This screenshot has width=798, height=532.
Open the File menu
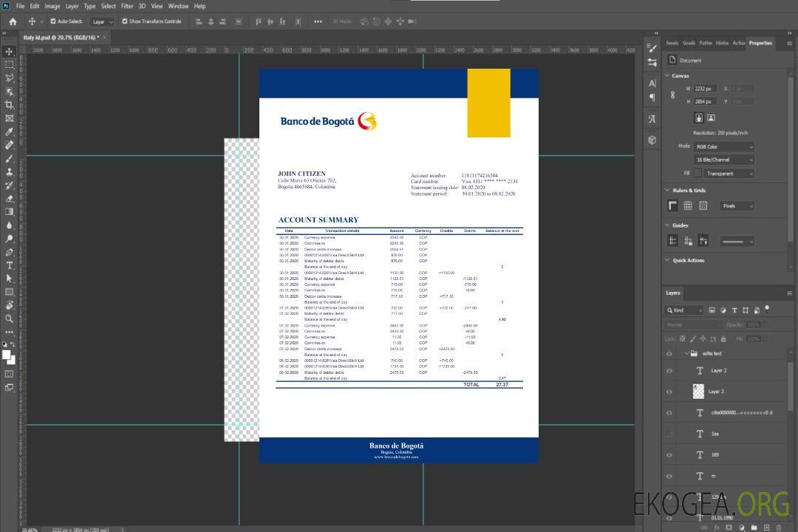pos(21,6)
